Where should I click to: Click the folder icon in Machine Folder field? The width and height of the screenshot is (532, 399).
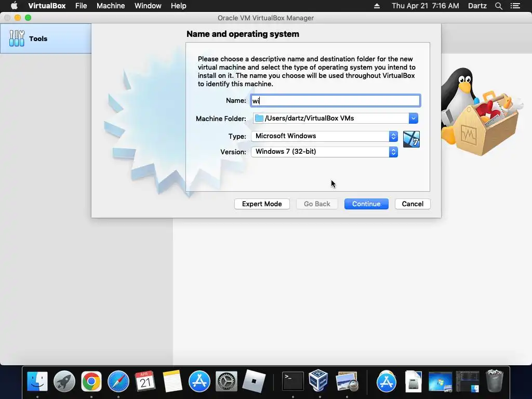pos(259,118)
